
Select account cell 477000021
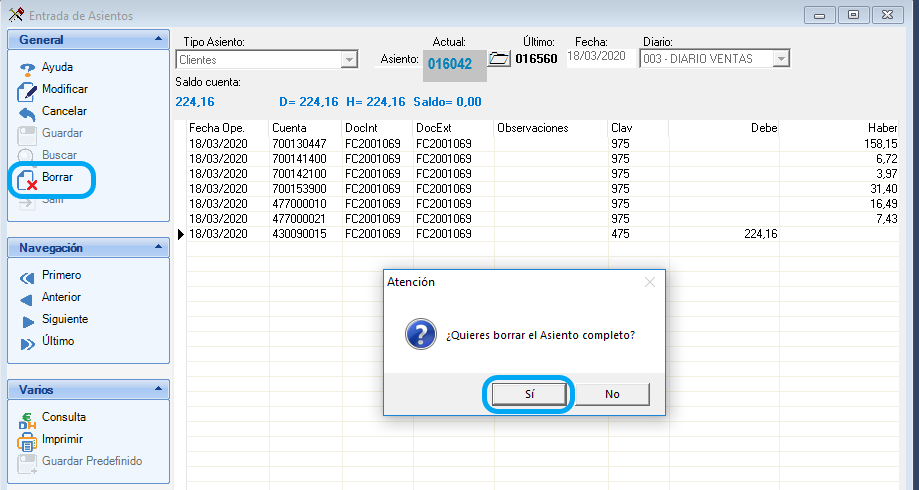coord(305,219)
